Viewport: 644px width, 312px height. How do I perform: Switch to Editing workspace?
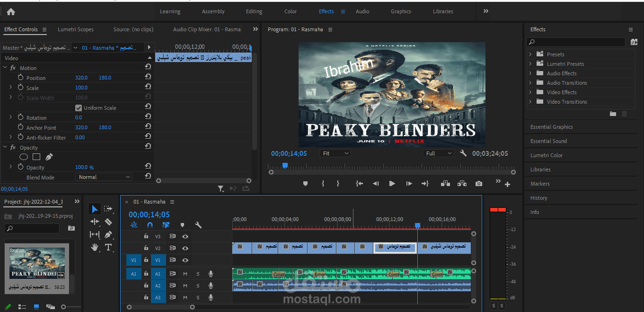254,11
